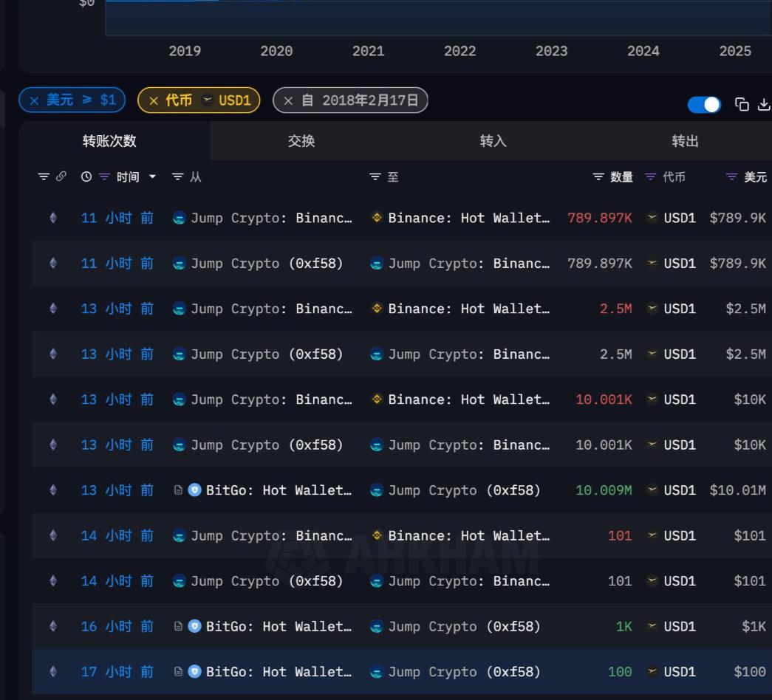This screenshot has width=772, height=700.
Task: Open the 从 column filter
Action: (x=178, y=176)
